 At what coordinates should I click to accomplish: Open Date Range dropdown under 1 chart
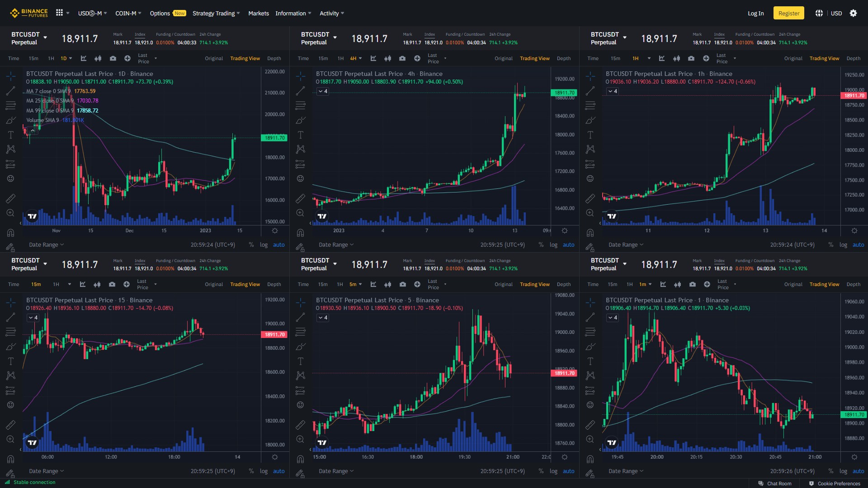(x=626, y=471)
